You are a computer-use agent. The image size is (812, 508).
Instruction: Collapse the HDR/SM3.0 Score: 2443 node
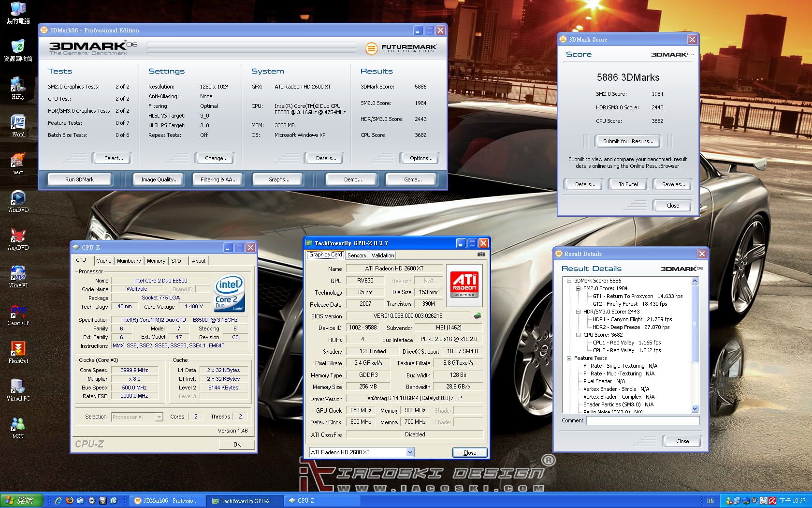pyautogui.click(x=578, y=312)
